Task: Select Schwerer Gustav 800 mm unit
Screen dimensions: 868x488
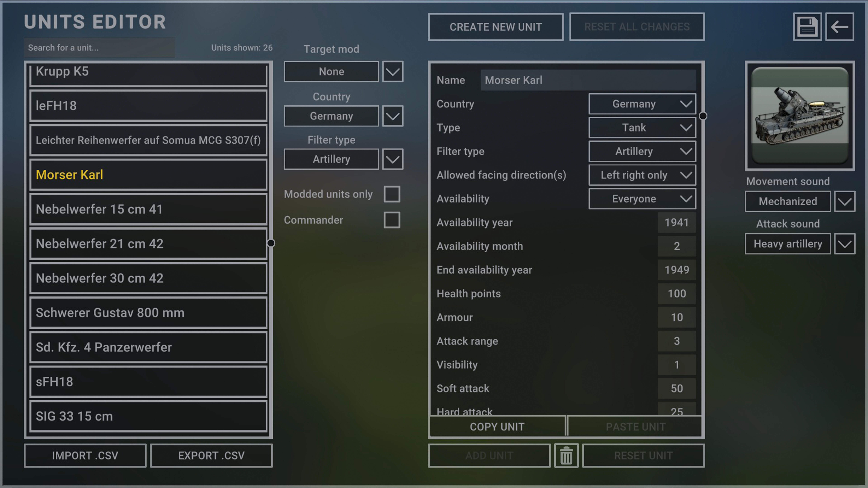Action: click(x=148, y=313)
